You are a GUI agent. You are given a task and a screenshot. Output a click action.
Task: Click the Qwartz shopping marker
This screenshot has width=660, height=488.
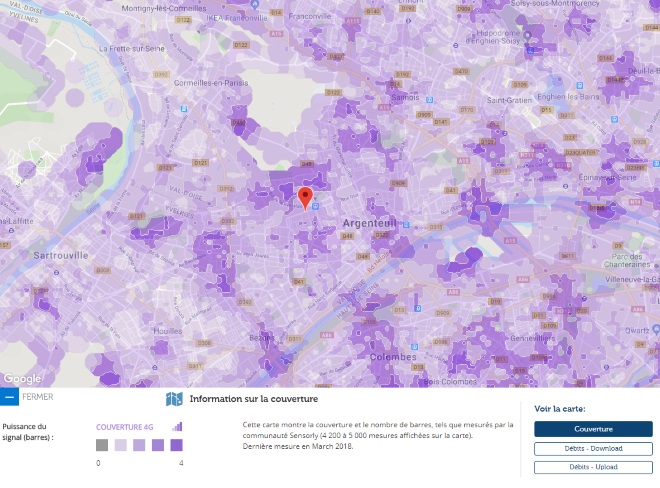tap(656, 329)
